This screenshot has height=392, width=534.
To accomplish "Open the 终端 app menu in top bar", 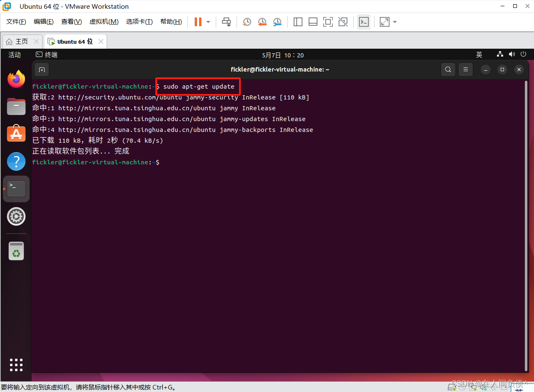I will coord(47,55).
